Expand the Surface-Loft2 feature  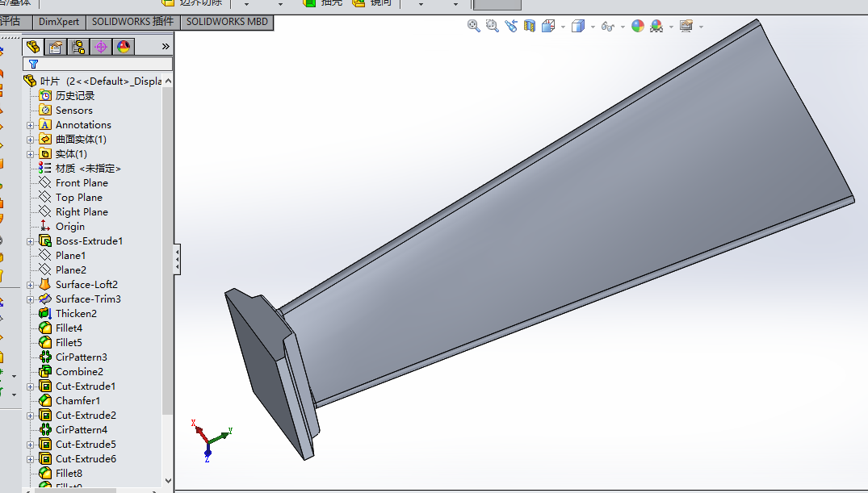[31, 285]
